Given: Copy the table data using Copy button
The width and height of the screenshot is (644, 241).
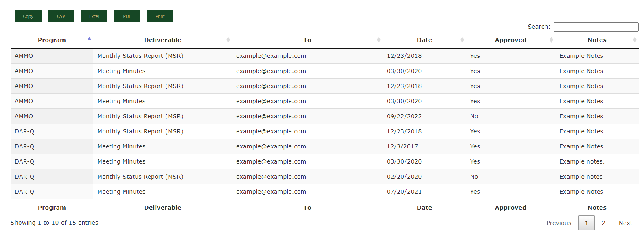Looking at the screenshot, I should [x=28, y=16].
